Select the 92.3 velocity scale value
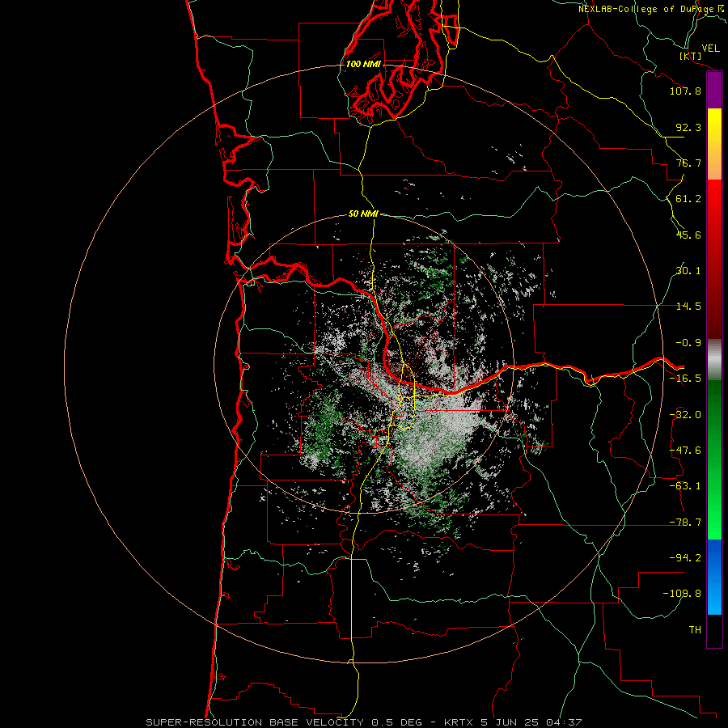The image size is (728, 728). 688,127
